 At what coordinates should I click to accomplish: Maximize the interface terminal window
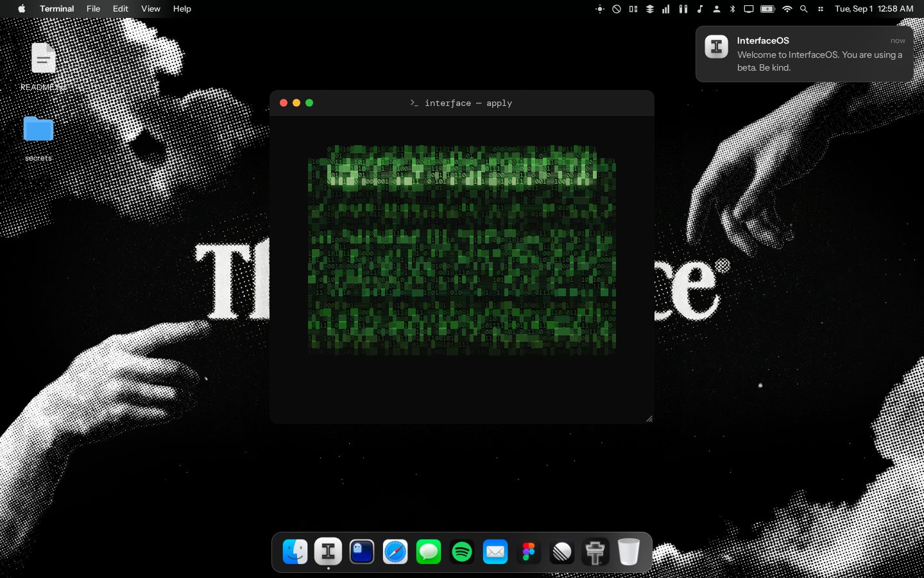click(309, 103)
